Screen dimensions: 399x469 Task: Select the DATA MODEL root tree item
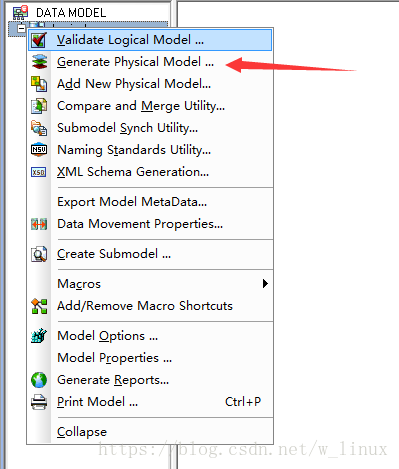click(71, 13)
